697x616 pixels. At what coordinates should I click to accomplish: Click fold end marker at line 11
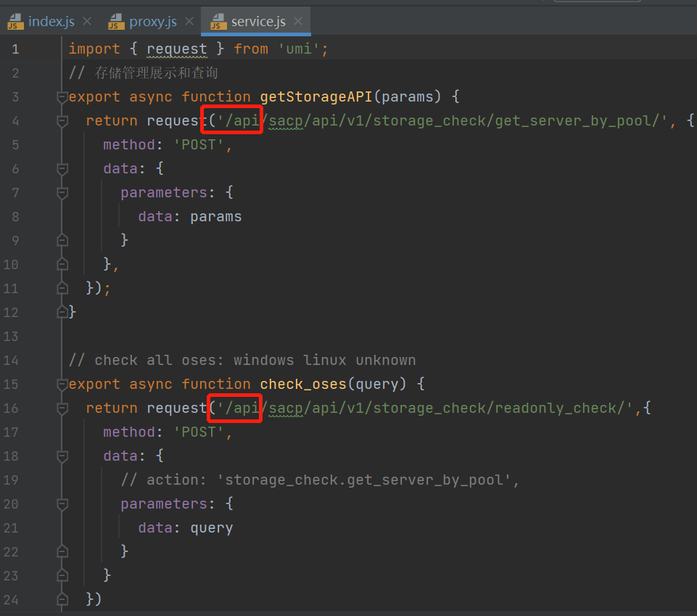pos(62,288)
